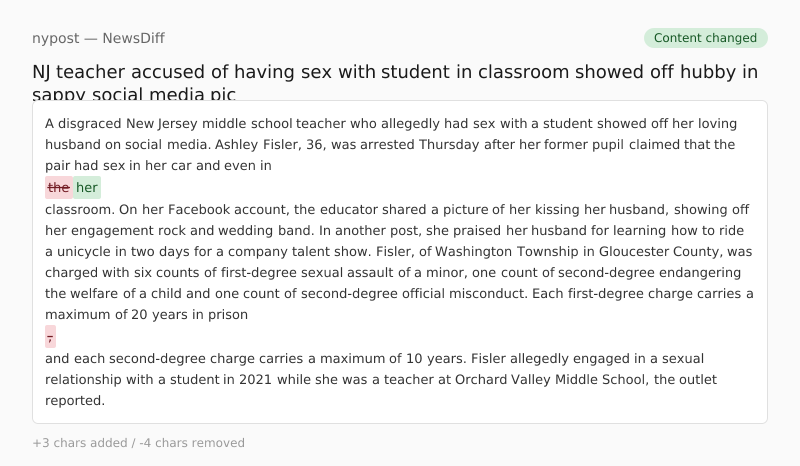Screen dimensions: 800x466
Task: Click the "nypost — NewsDiff" source header
Action: (x=98, y=38)
